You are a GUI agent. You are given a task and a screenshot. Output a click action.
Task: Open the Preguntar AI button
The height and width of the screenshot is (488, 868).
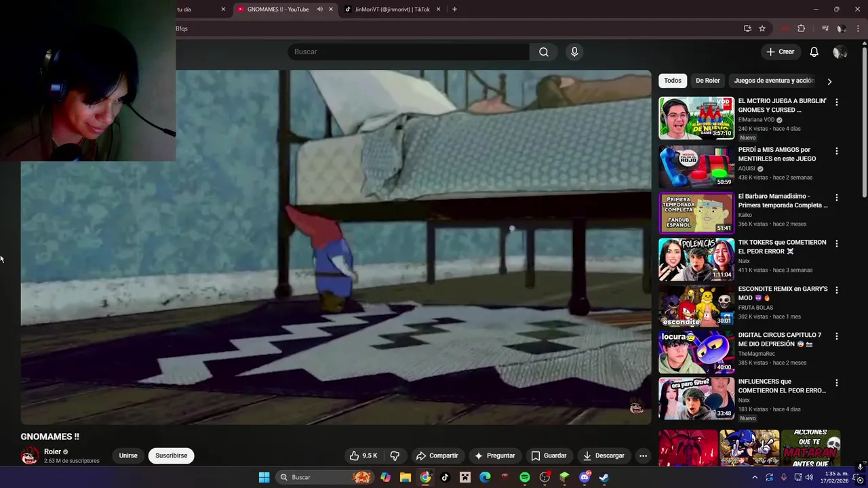point(495,455)
